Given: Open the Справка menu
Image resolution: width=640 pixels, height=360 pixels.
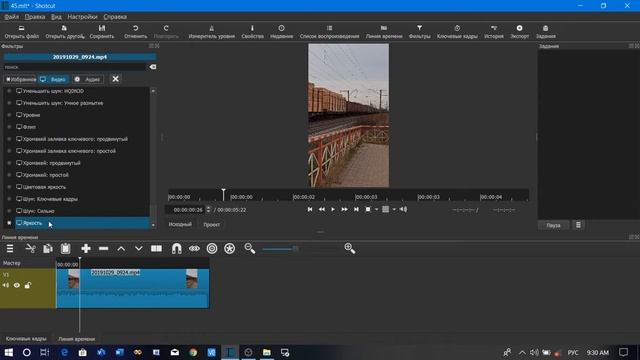Looking at the screenshot, I should pyautogui.click(x=115, y=17).
